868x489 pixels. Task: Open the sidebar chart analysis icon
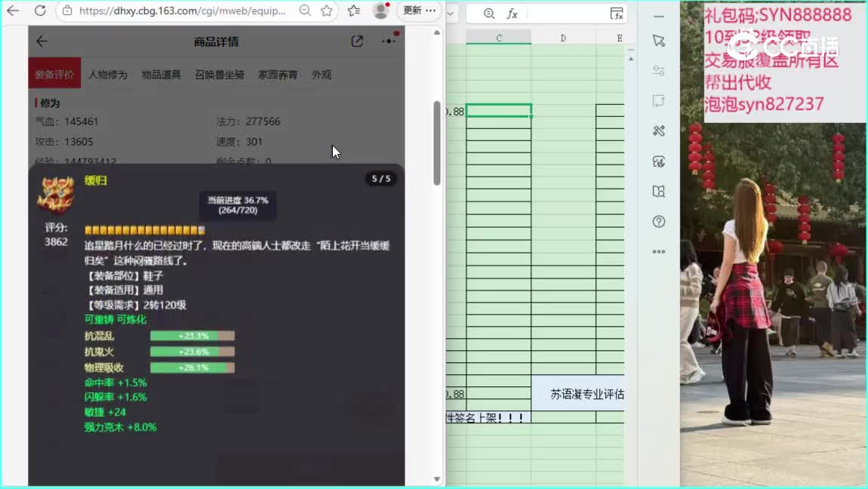point(659,161)
